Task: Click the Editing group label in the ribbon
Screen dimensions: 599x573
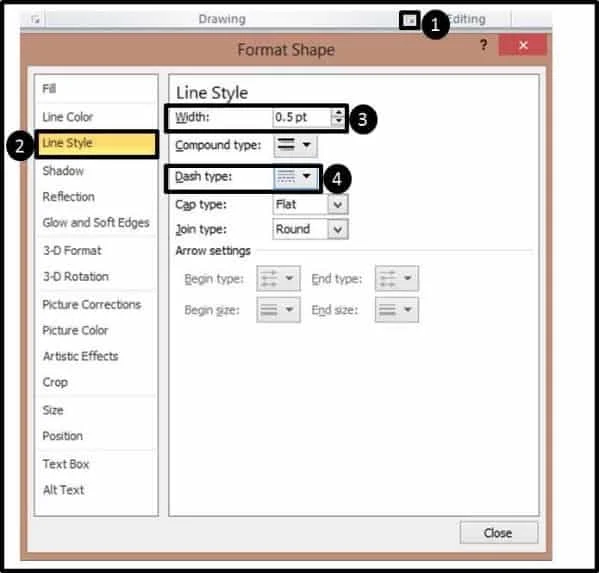Action: (467, 19)
